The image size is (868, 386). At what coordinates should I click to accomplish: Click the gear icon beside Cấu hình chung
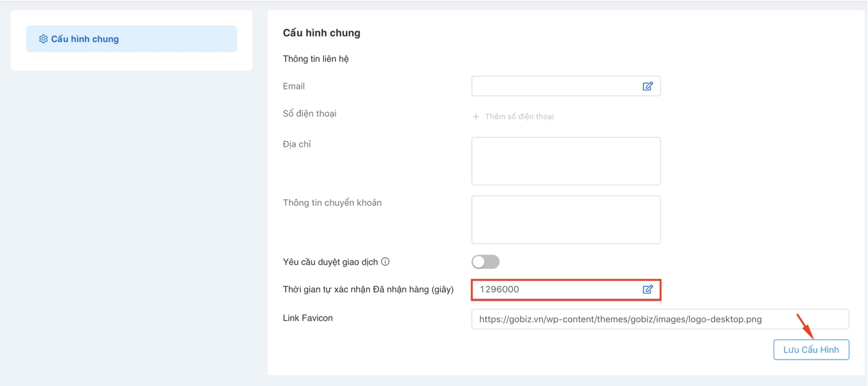(43, 39)
